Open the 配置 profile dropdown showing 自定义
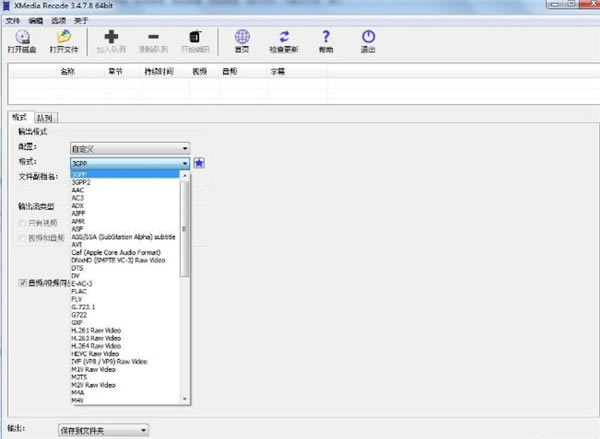Screen dimensions: 600x439 click(130, 149)
